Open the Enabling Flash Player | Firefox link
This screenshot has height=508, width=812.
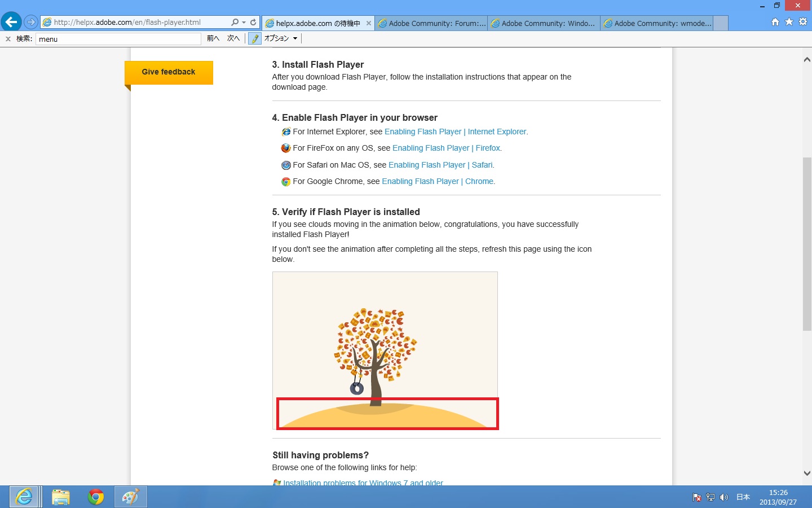(x=445, y=148)
